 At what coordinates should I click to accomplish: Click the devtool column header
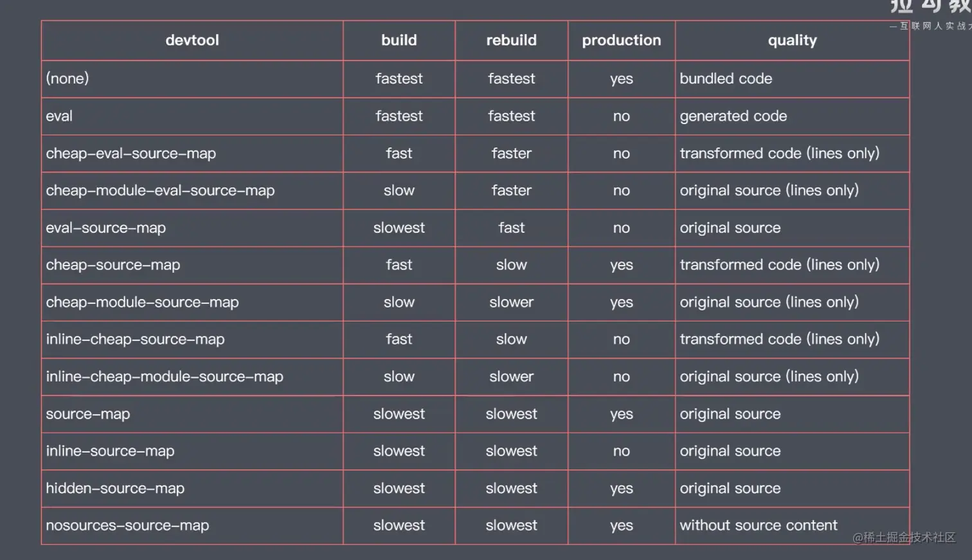(x=192, y=41)
